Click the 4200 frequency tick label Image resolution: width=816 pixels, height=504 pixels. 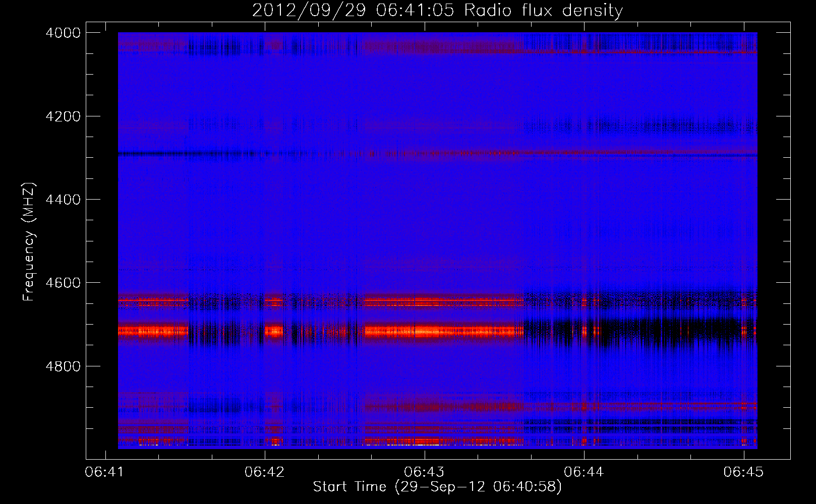point(63,116)
